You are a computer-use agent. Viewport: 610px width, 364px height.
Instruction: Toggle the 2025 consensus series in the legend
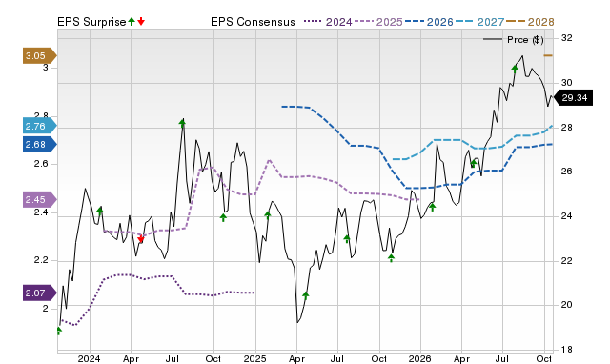click(x=378, y=22)
